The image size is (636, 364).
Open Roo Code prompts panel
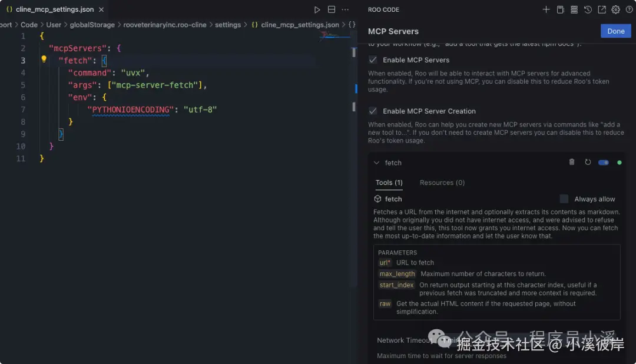click(560, 9)
